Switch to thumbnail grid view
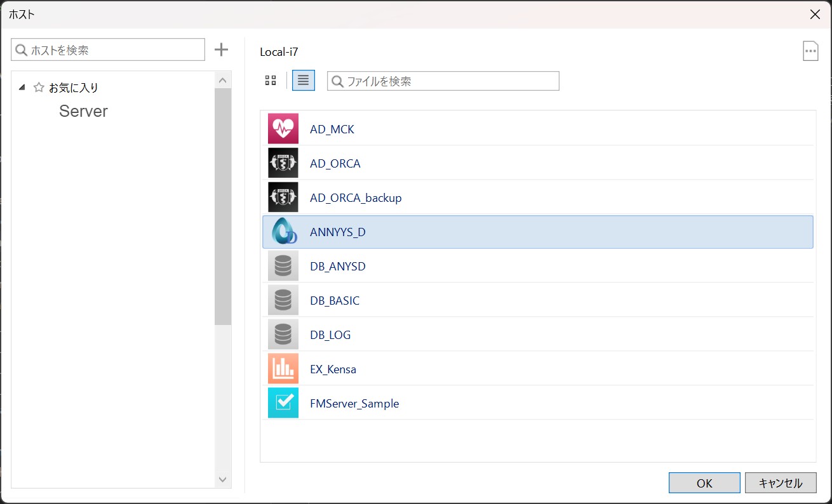Screen dimensions: 832x504 (x=271, y=81)
